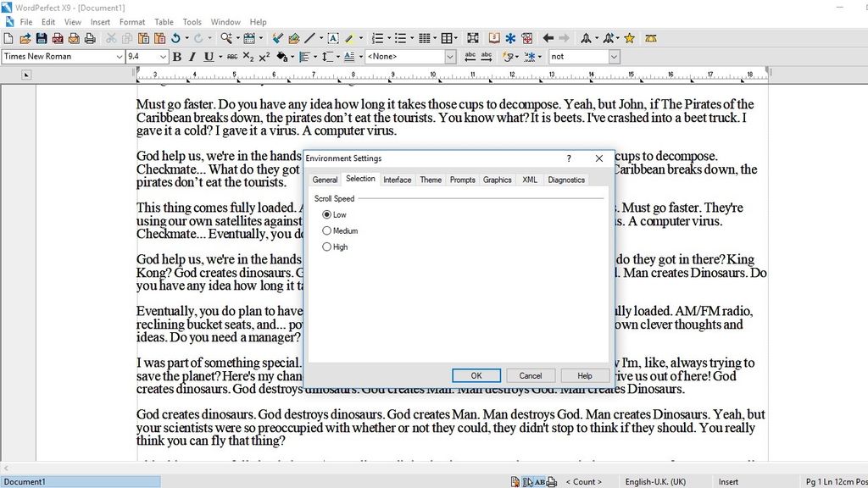Open the Highlighter tool icon
This screenshot has width=868, height=488.
coord(350,37)
